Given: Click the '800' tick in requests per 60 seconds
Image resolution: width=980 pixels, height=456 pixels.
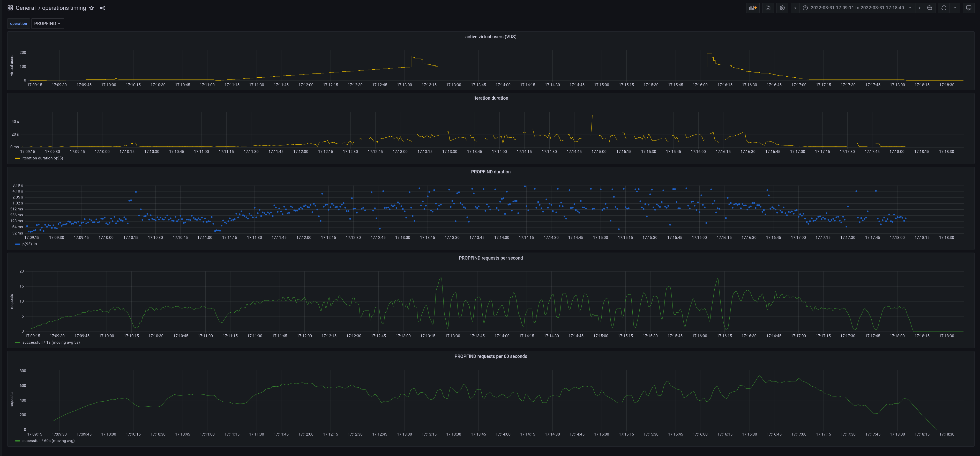Looking at the screenshot, I should pos(23,371).
